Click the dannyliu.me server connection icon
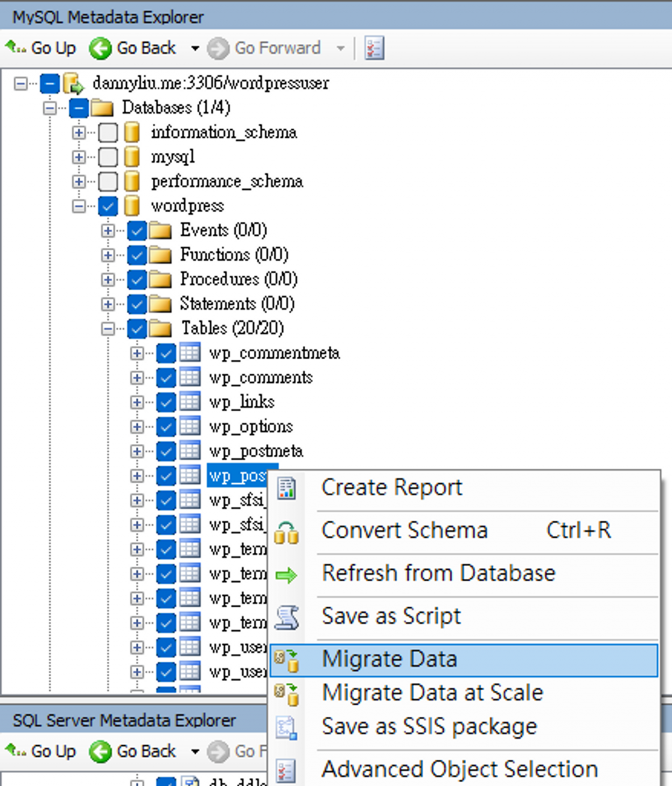The width and height of the screenshot is (672, 786). coord(73,83)
